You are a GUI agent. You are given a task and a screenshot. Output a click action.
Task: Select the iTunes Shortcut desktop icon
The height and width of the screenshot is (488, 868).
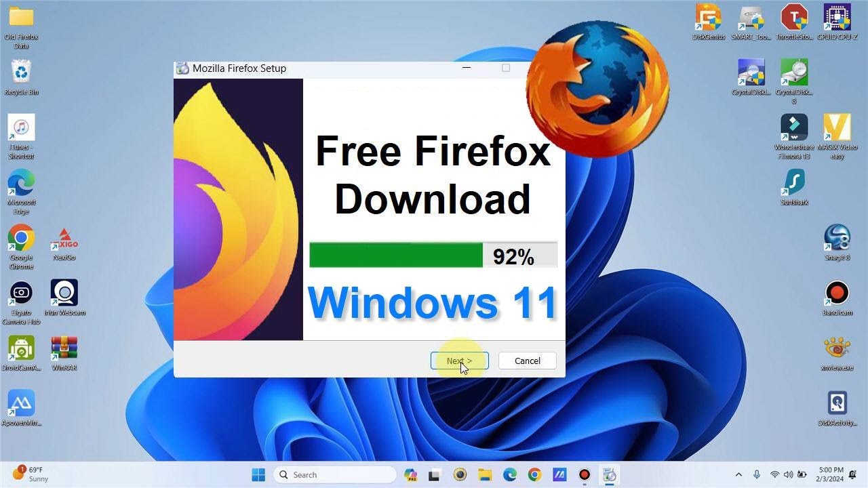pyautogui.click(x=21, y=137)
